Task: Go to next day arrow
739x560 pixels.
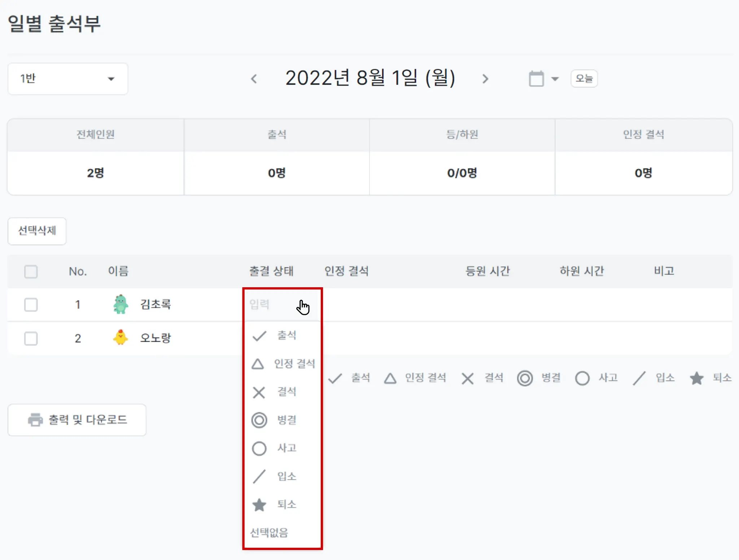Action: pyautogui.click(x=486, y=79)
